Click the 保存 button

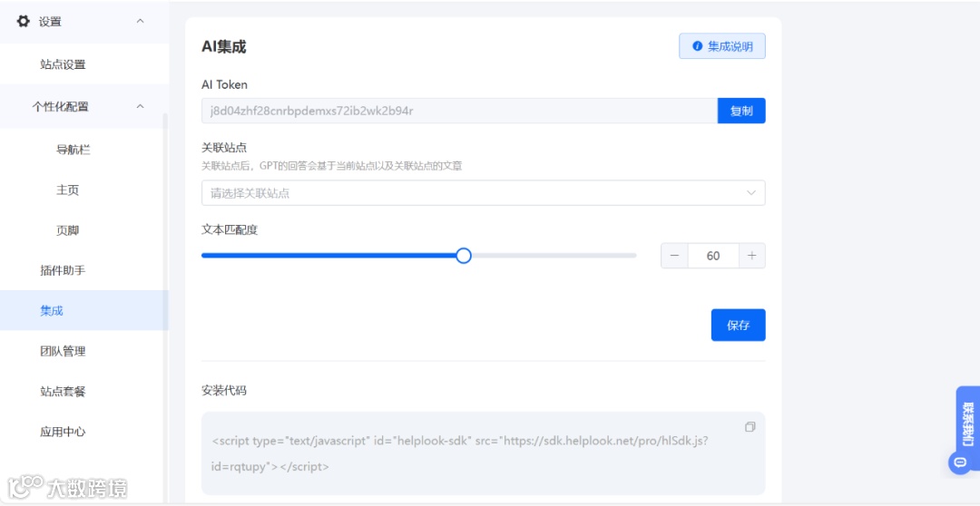click(738, 325)
